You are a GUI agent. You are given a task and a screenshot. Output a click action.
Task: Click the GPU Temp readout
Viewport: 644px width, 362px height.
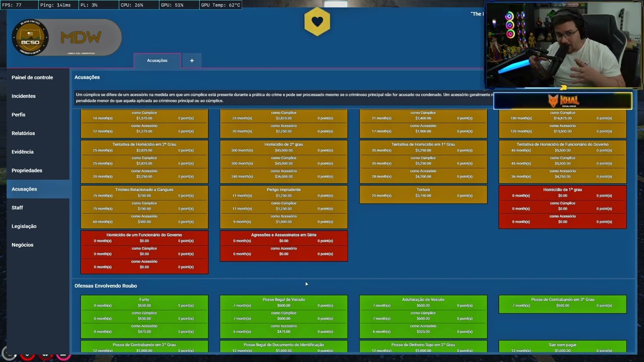pos(220,5)
